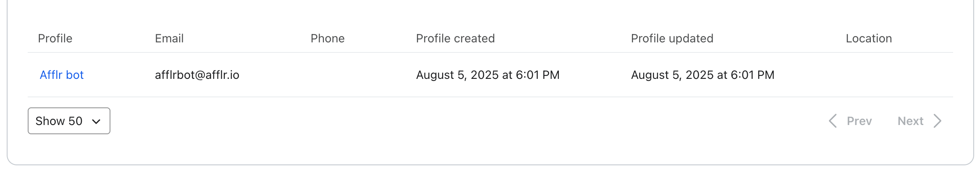Click the Phone column header

click(328, 39)
